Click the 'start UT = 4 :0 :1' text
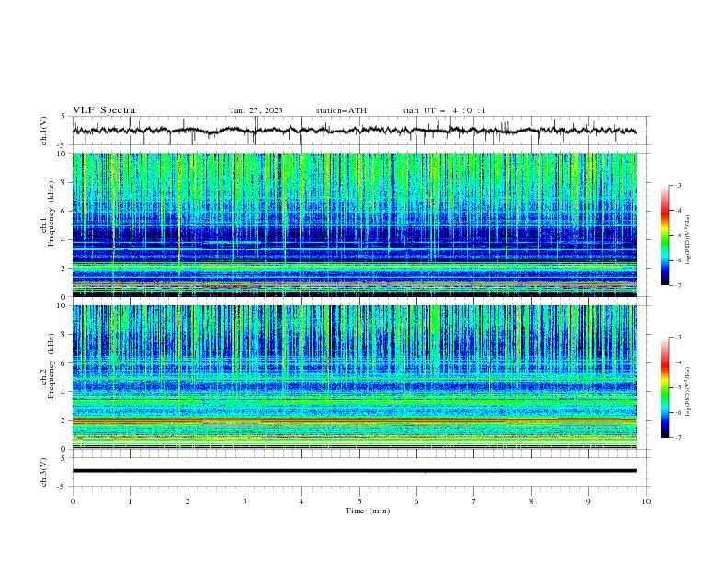Image resolution: width=728 pixels, height=563 pixels. (x=444, y=110)
